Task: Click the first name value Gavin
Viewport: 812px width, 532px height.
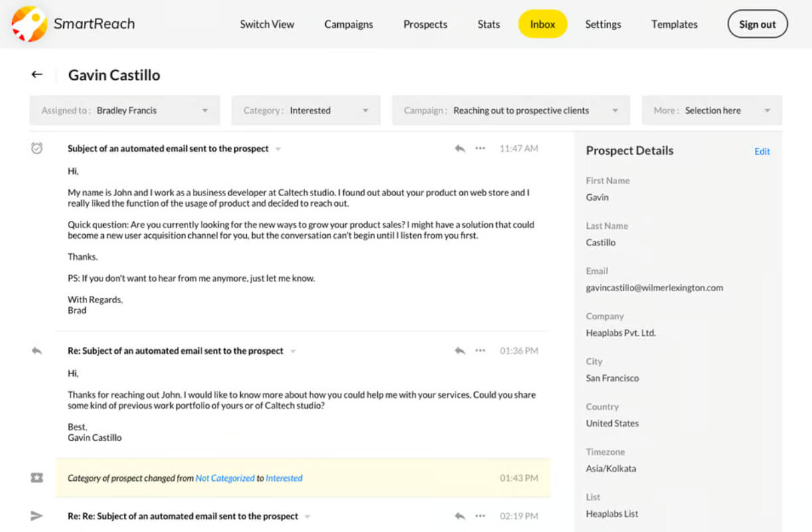Action: pos(597,198)
